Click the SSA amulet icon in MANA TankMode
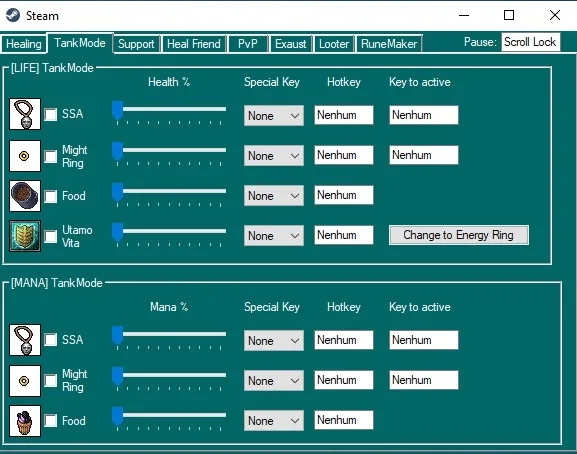Screen dimensions: 577x454 click(25, 340)
